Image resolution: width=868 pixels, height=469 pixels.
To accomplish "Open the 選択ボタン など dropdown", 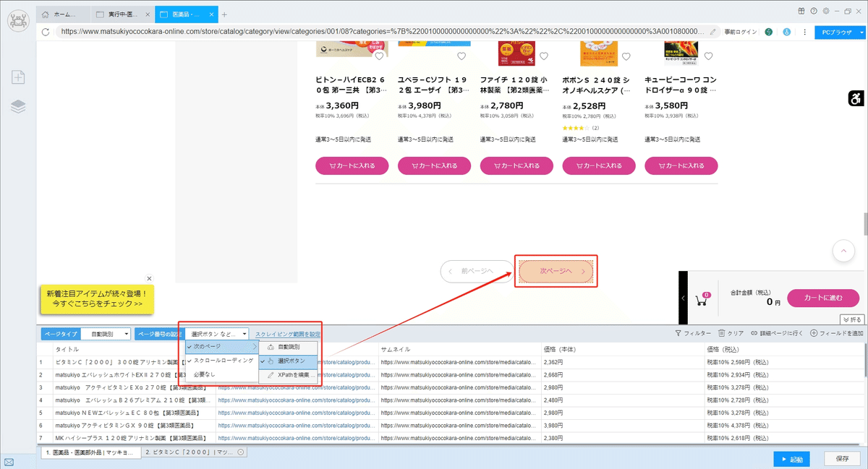I will [217, 334].
